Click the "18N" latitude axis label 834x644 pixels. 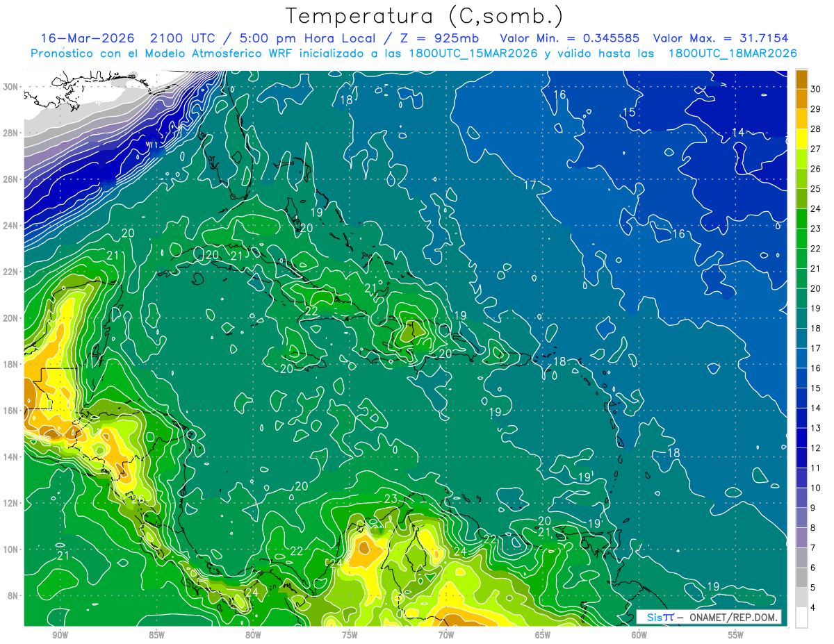(12, 364)
